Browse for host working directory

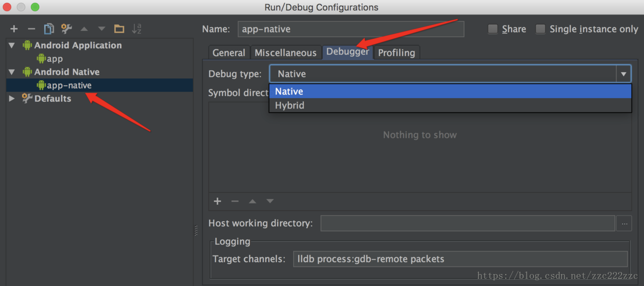pos(624,224)
